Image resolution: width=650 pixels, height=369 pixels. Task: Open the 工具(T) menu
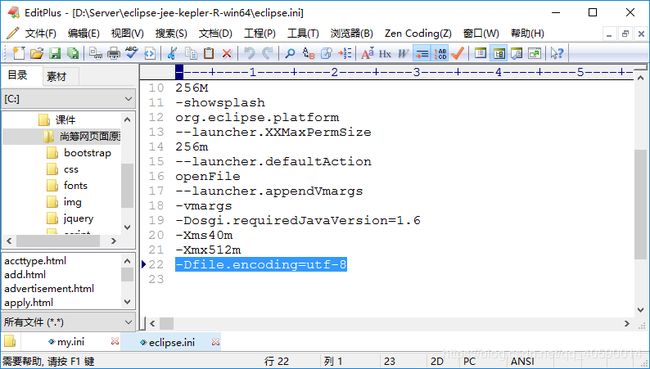coord(303,33)
